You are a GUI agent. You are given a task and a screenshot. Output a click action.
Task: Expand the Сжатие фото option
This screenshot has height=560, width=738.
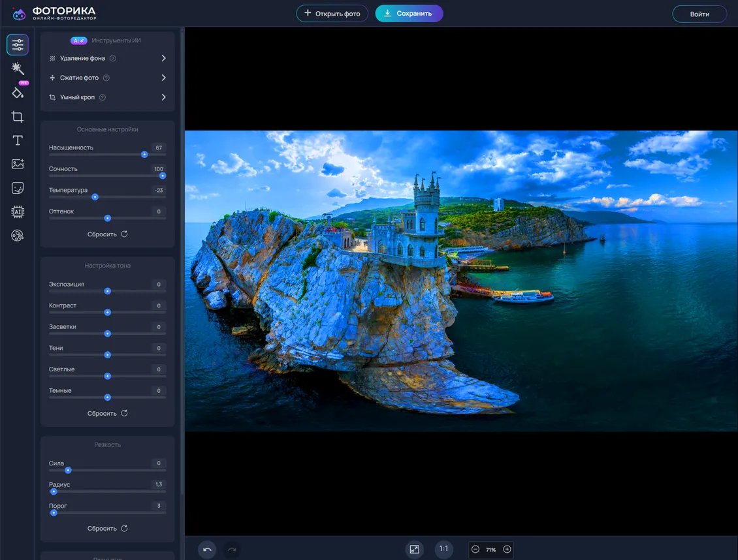[x=163, y=78]
